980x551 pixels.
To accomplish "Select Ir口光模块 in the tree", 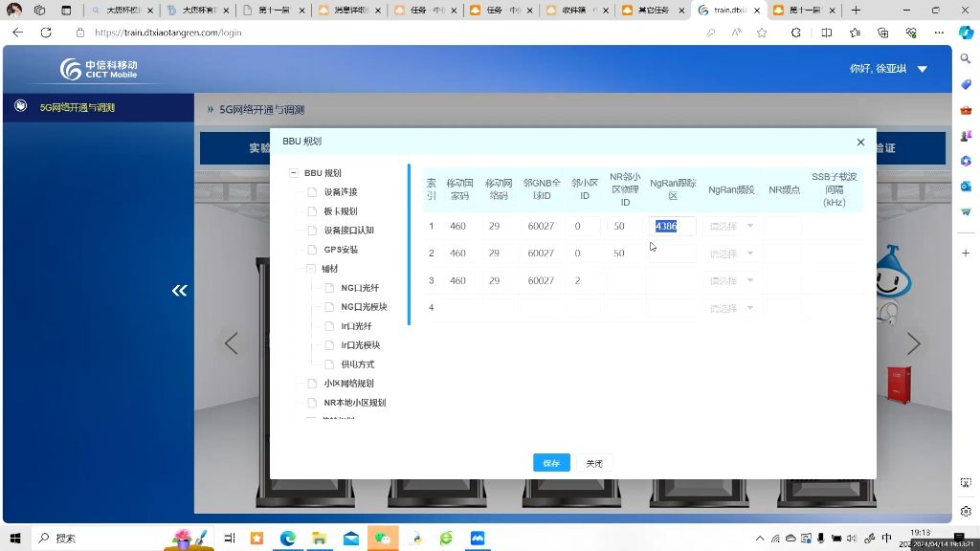I will [360, 344].
